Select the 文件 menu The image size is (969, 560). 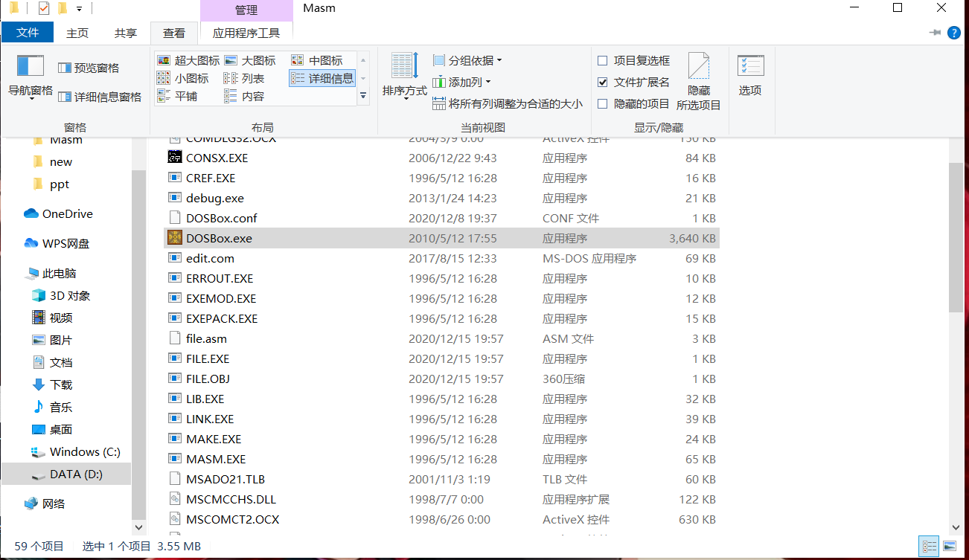point(28,32)
